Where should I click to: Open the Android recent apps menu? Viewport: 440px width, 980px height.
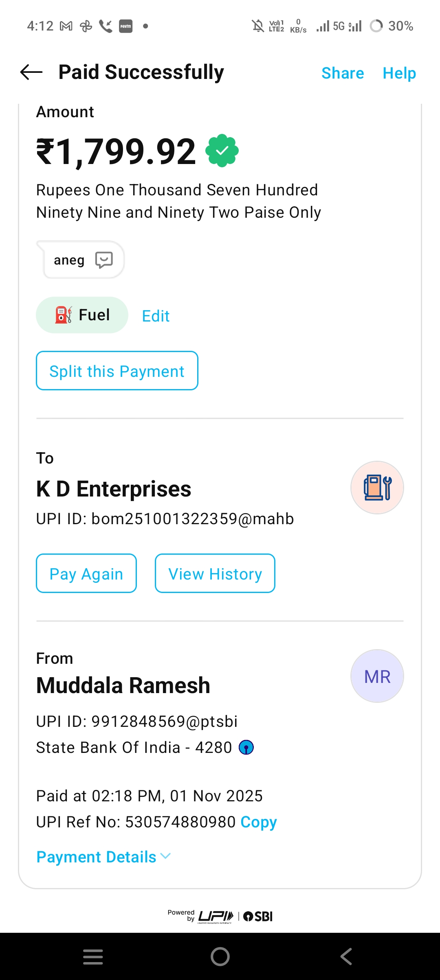pyautogui.click(x=93, y=956)
